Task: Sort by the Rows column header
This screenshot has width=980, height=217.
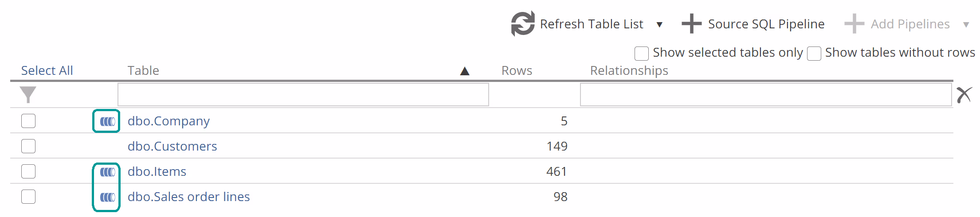Action: [517, 70]
